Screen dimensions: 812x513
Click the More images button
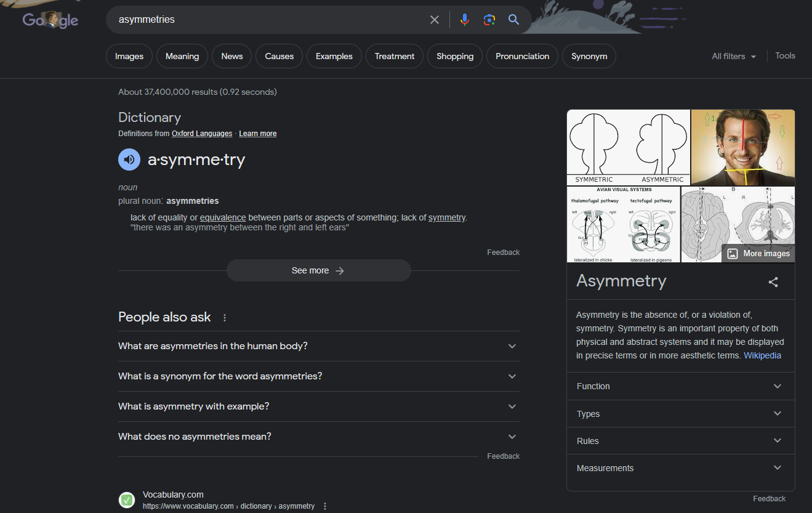(758, 254)
